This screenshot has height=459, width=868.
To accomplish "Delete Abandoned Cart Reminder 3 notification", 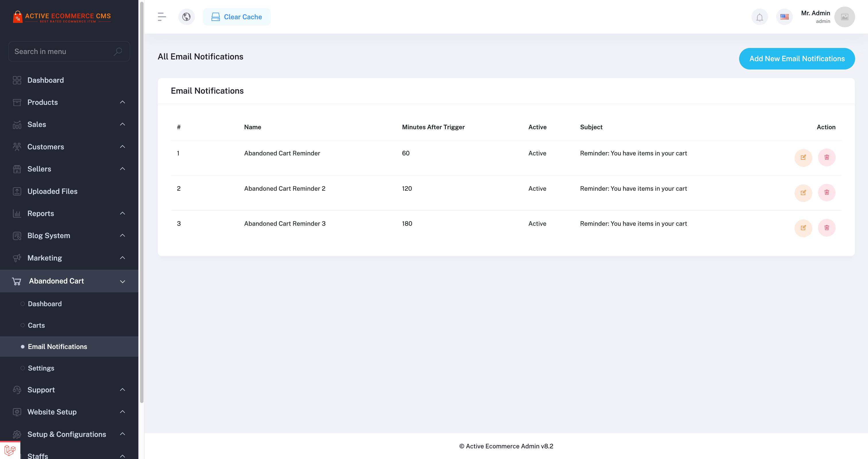I will [x=826, y=228].
